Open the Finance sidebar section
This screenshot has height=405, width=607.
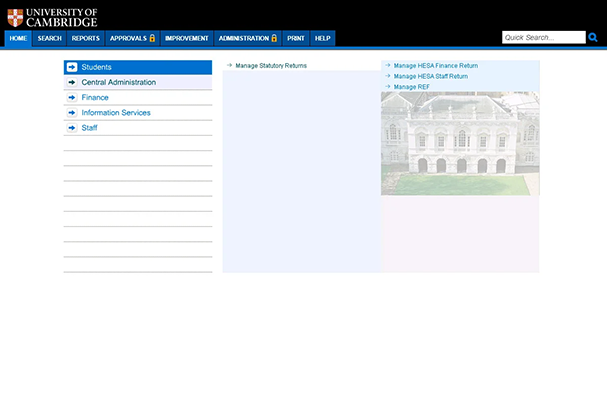pyautogui.click(x=138, y=97)
